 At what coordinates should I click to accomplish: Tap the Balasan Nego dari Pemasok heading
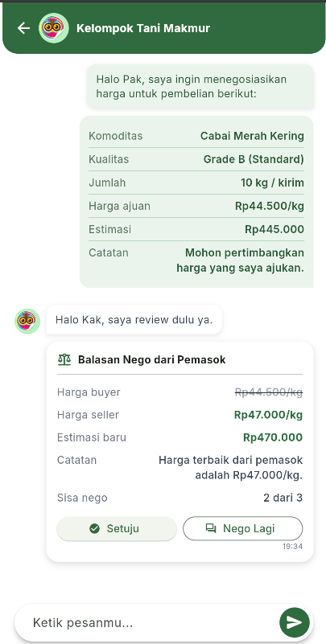point(151,360)
